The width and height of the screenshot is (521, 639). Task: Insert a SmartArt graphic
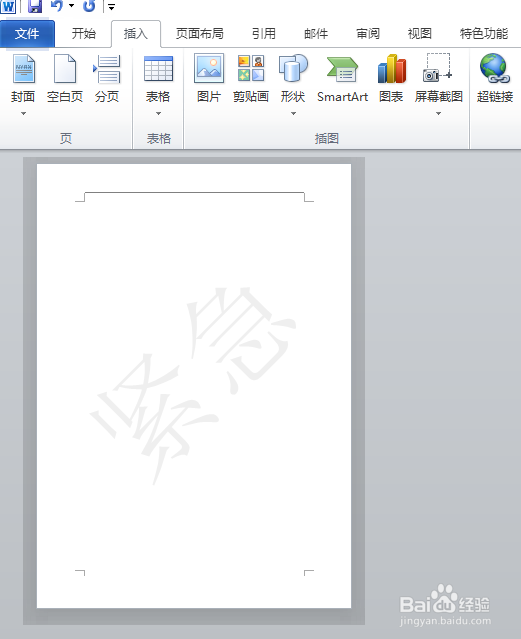(x=342, y=78)
